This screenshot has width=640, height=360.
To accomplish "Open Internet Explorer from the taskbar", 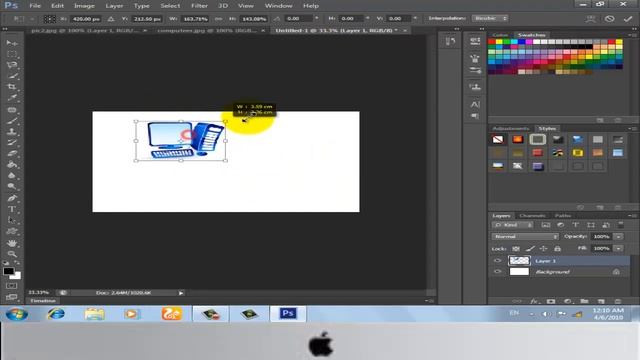I will point(56,314).
